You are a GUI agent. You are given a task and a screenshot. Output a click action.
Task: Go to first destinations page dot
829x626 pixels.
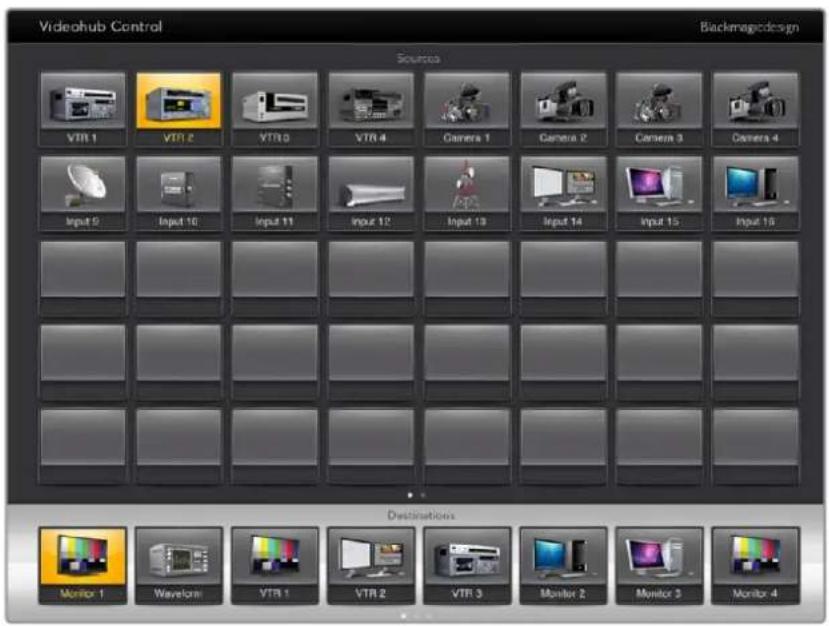click(403, 616)
